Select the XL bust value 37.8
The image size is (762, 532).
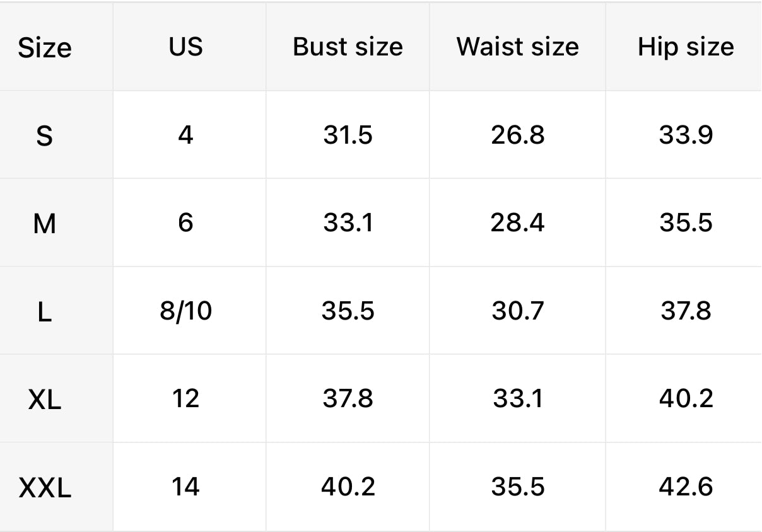point(348,398)
